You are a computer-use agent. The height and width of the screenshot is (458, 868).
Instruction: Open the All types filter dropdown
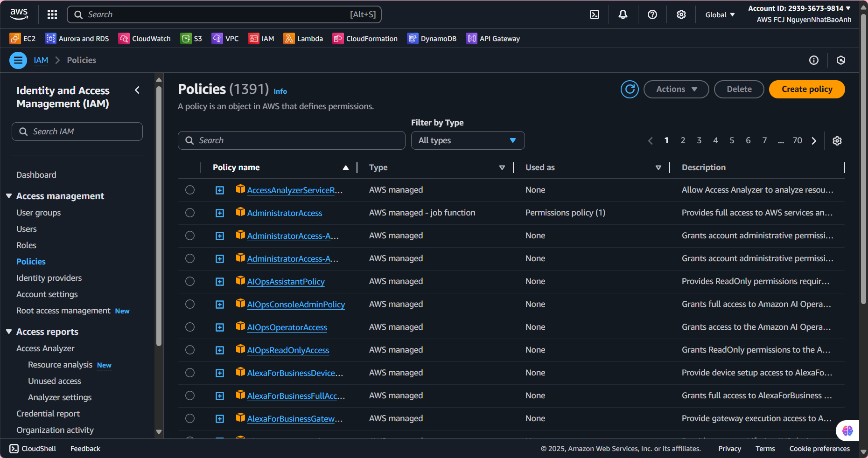pos(468,140)
